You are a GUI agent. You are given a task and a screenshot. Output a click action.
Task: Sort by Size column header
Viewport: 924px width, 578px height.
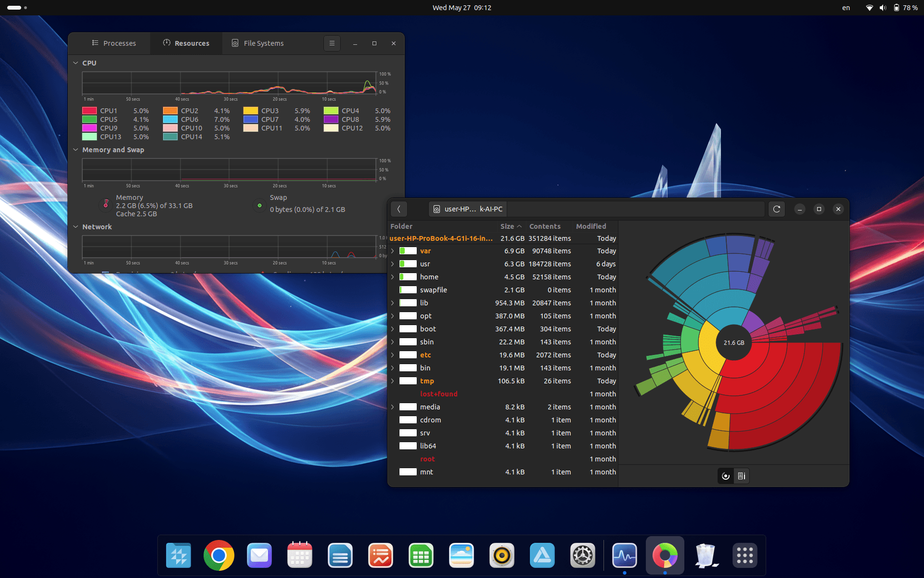[511, 226]
